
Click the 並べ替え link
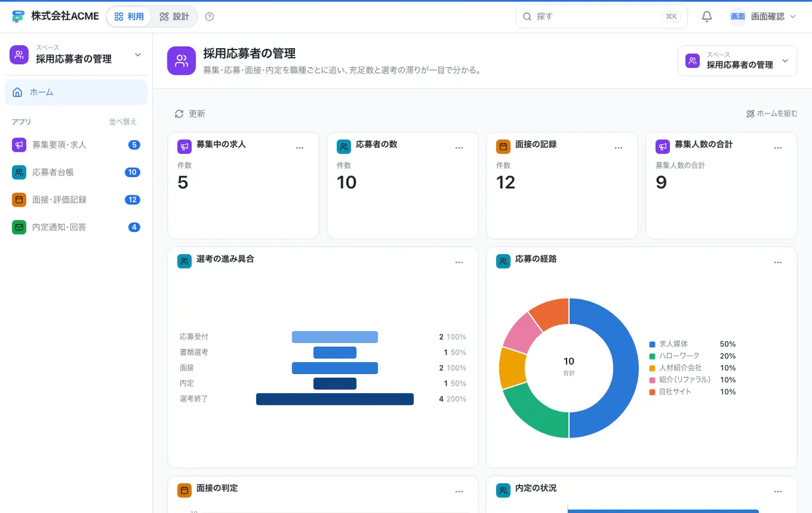pos(122,122)
